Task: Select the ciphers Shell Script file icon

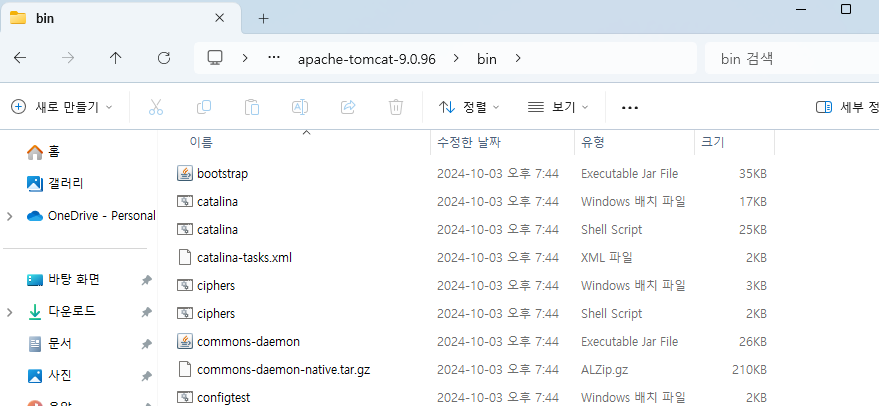Action: point(185,313)
